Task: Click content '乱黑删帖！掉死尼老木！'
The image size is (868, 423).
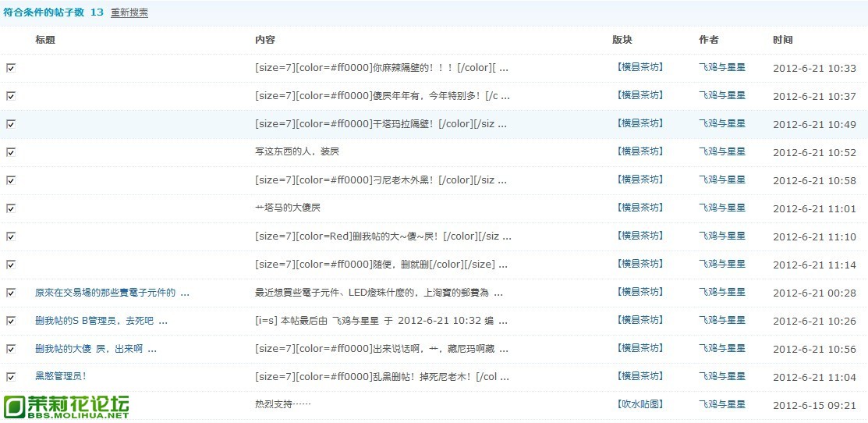Action: click(381, 378)
